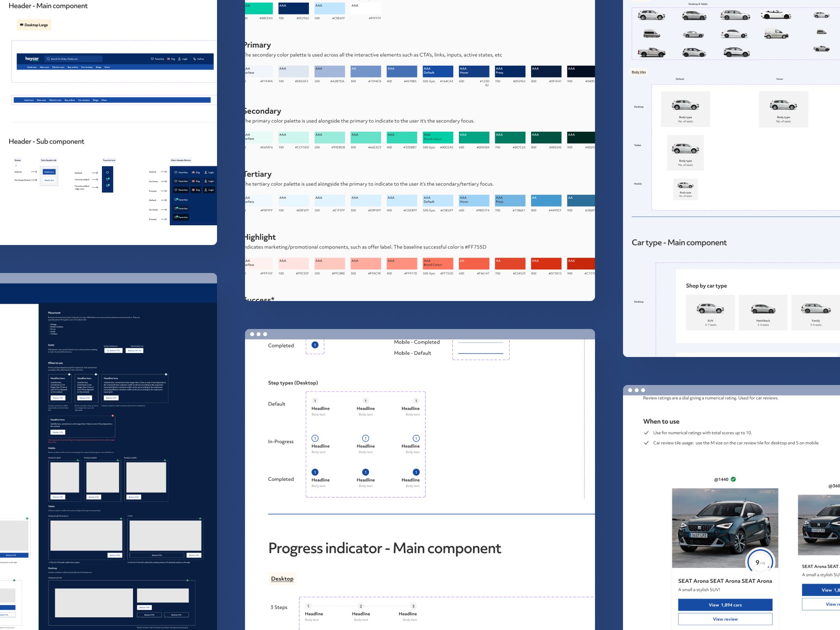Screen dimensions: 840x630
Task: Open the More menu in top header
Action: (107, 67)
